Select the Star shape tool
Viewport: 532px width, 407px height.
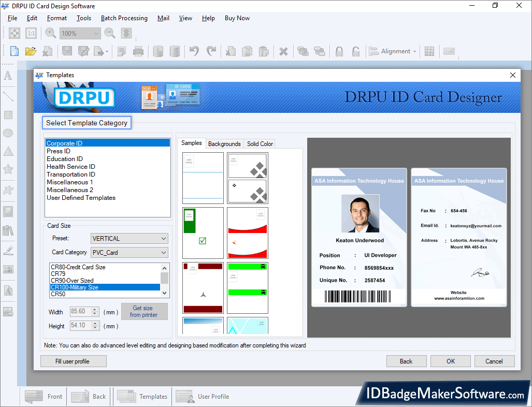pos(8,169)
